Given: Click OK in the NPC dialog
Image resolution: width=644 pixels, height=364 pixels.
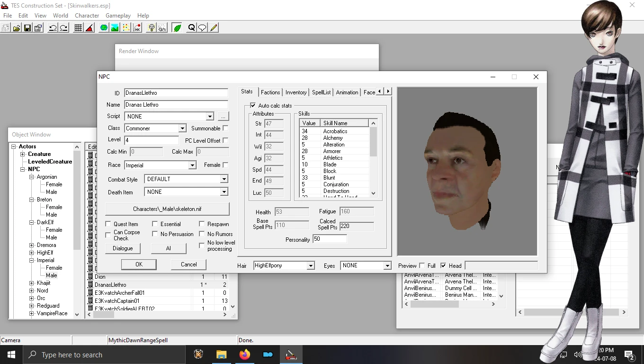Looking at the screenshot, I should (139, 264).
